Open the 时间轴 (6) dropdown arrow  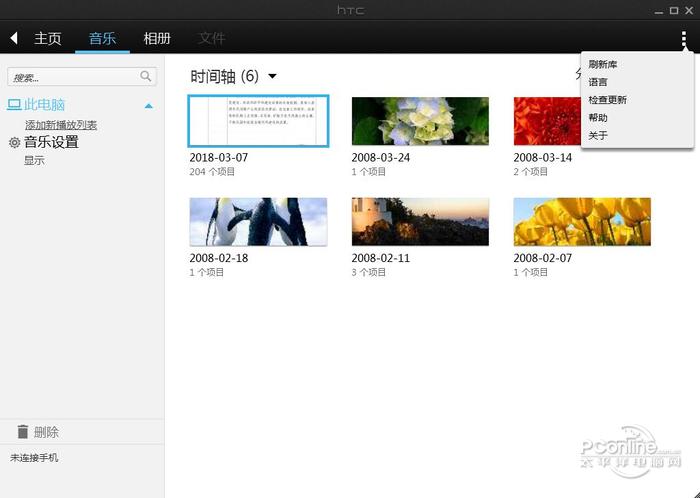[272, 76]
